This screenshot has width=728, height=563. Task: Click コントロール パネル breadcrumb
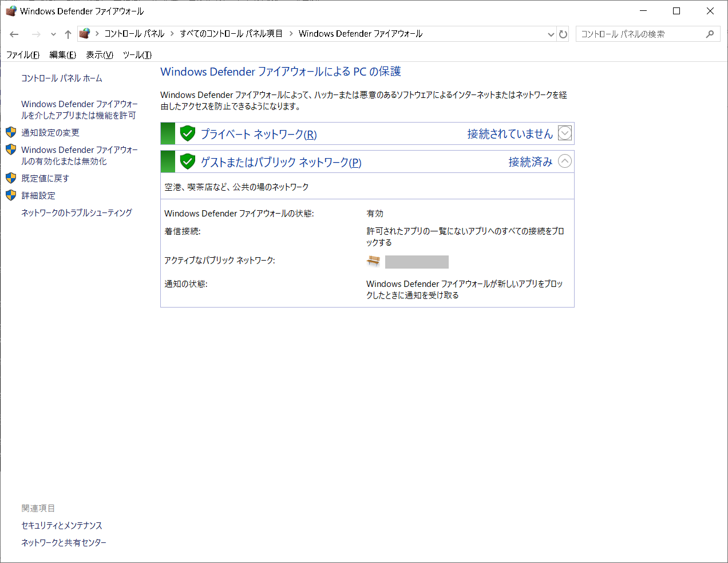(134, 34)
